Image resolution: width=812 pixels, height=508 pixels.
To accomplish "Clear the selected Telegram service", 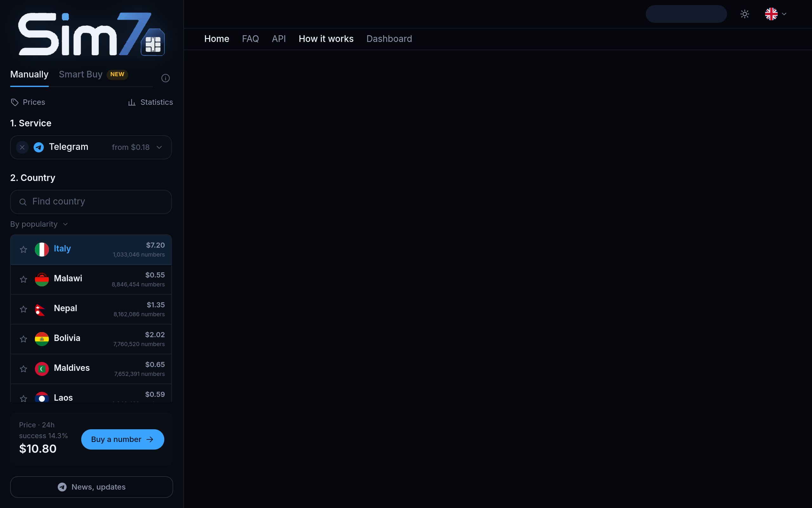I will (x=22, y=148).
